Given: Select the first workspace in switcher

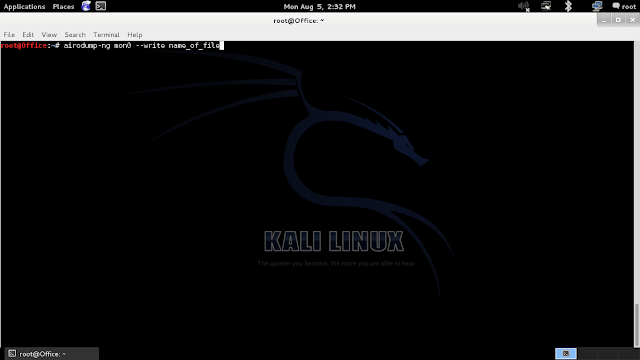Looking at the screenshot, I should (566, 353).
